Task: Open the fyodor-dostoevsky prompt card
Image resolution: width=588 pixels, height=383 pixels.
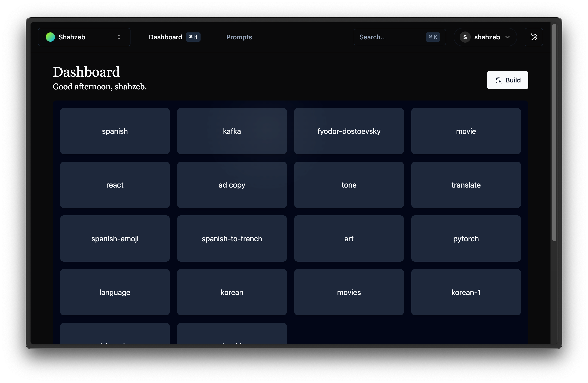Action: click(349, 131)
